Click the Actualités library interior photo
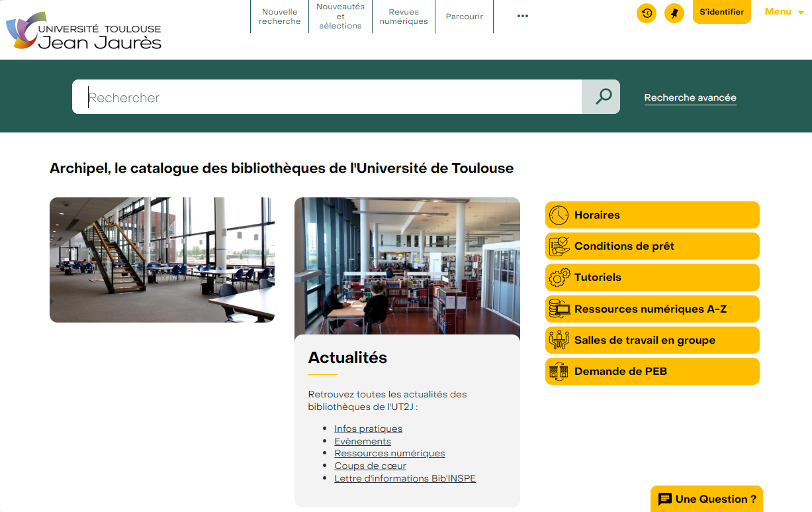812x512 pixels. pos(407,266)
